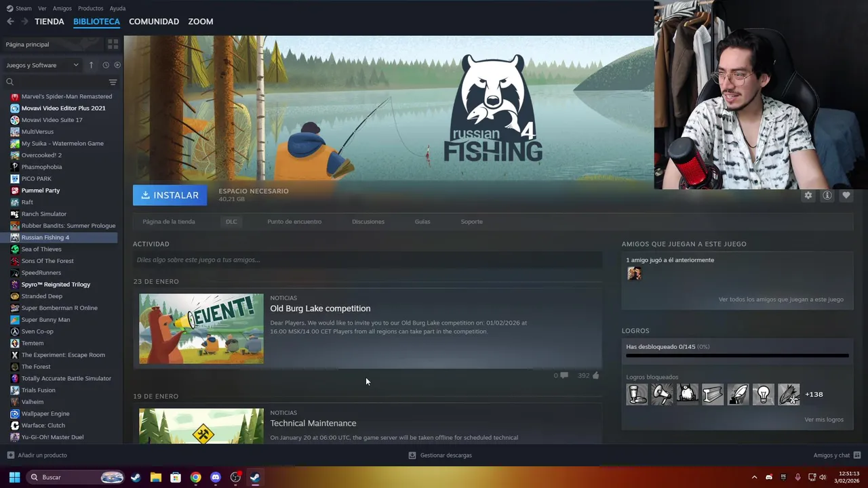Click the thumbs-up icon on Old Burg post
Viewport: 868px width, 488px height.
tap(595, 375)
